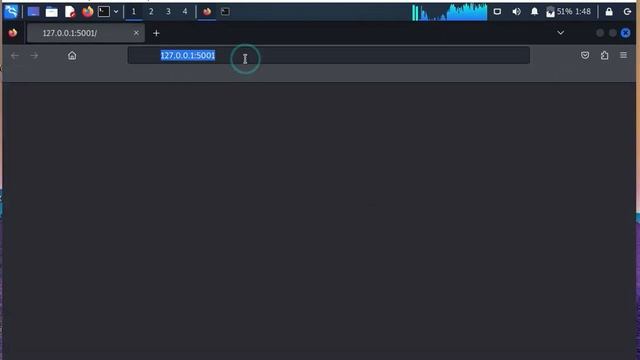
Task: Open the log out power menu
Action: [627, 12]
